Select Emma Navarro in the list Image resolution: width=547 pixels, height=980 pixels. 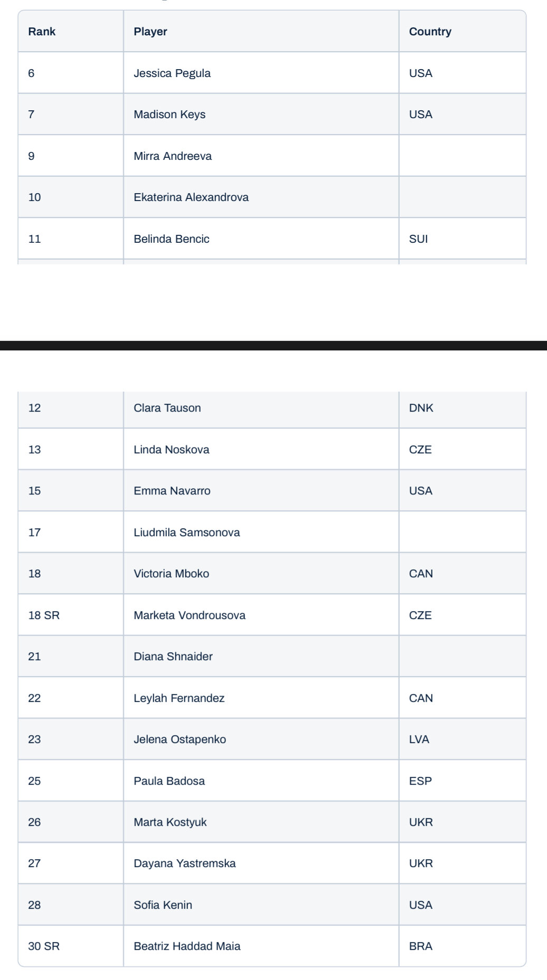point(172,491)
